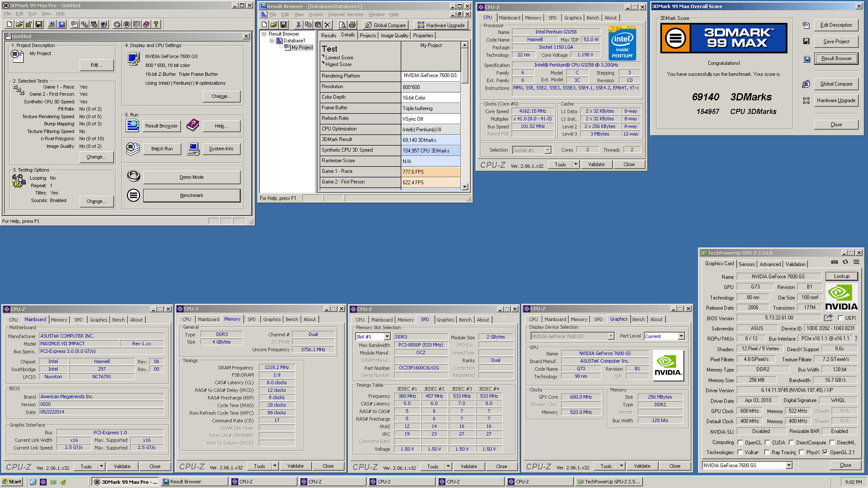The width and height of the screenshot is (868, 488).
Task: Collapse Result Browser root tree node
Action: [x=264, y=34]
